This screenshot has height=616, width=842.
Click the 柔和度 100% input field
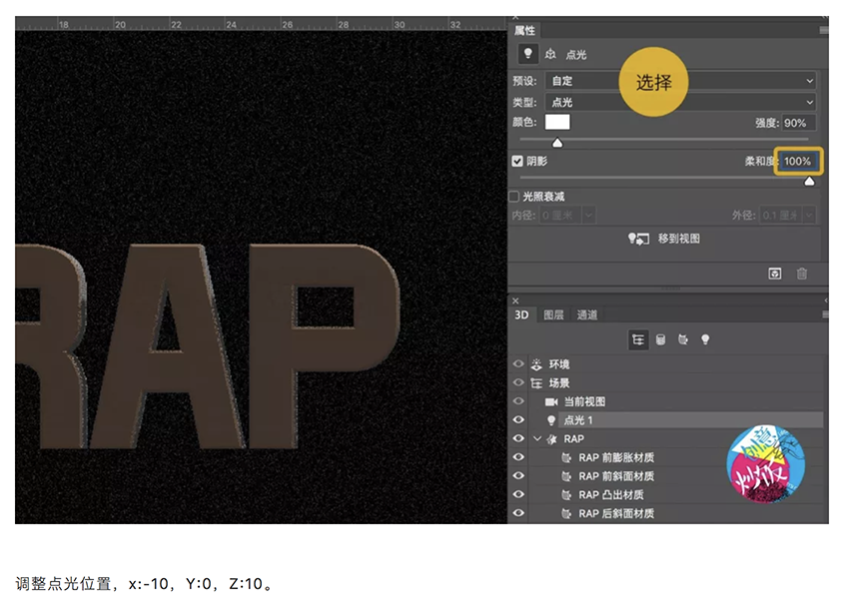coord(798,161)
